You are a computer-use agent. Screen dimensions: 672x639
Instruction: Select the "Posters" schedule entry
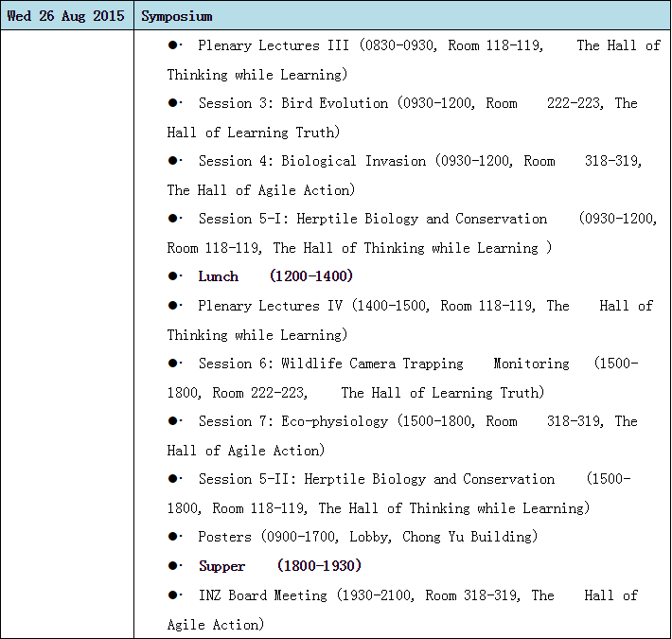point(224,537)
